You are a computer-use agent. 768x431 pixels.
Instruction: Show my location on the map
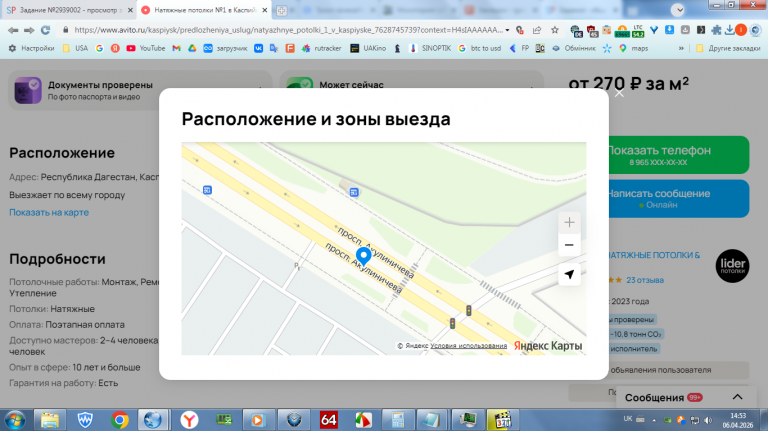click(569, 275)
